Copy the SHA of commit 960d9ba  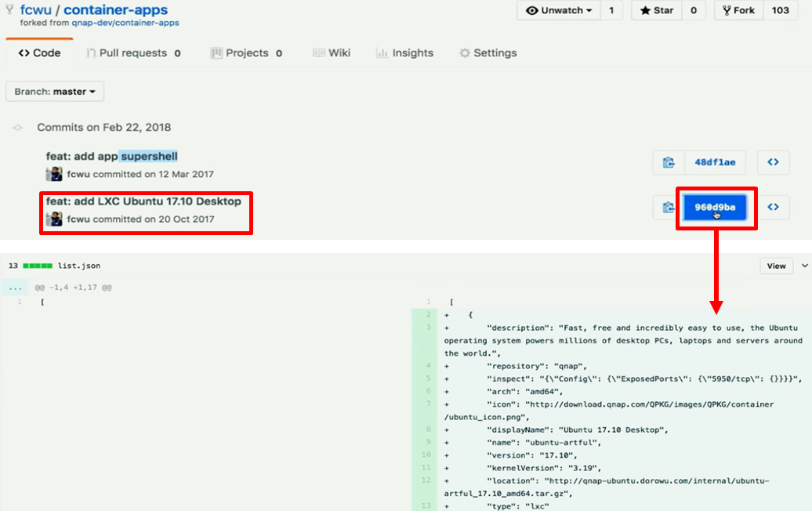(x=667, y=207)
